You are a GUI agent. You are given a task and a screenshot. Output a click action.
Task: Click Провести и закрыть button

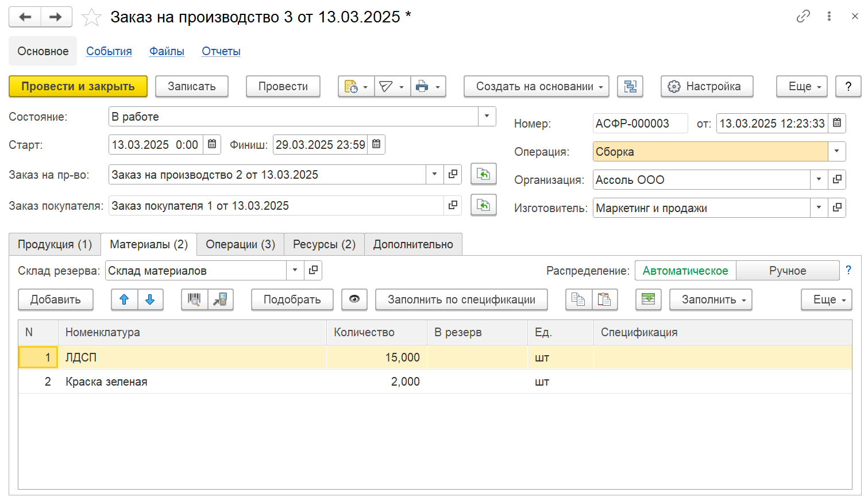(x=78, y=87)
